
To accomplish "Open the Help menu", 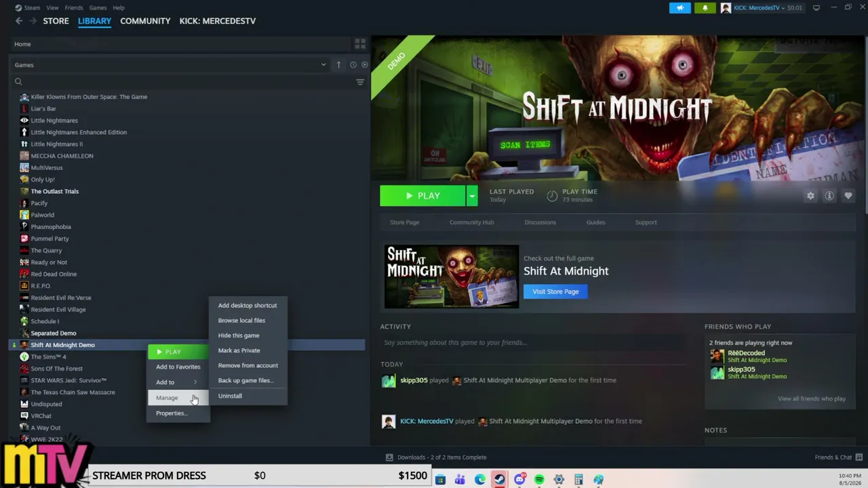I will [x=119, y=8].
